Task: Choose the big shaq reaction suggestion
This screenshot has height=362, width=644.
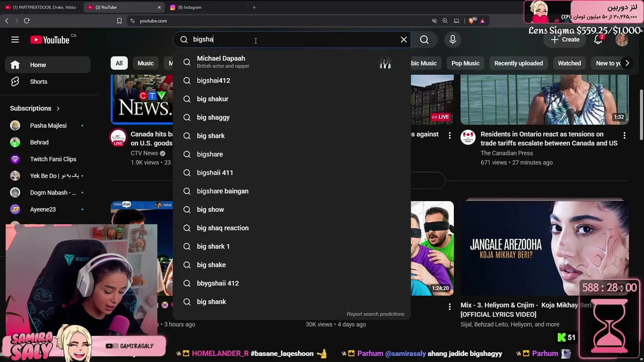Action: (x=292, y=228)
